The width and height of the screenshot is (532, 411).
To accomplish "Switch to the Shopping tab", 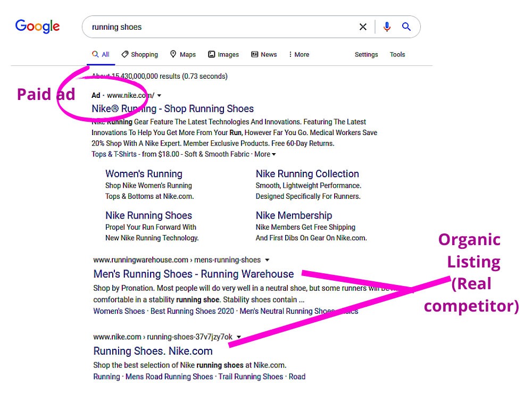I will coord(140,54).
